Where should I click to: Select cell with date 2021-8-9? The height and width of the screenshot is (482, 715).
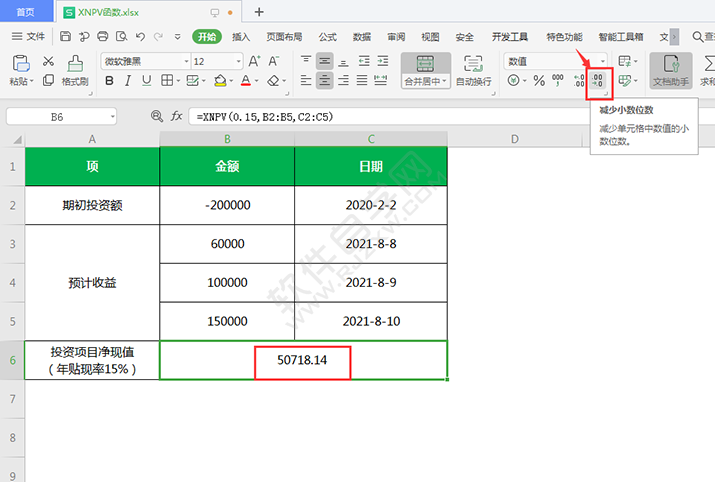[371, 282]
